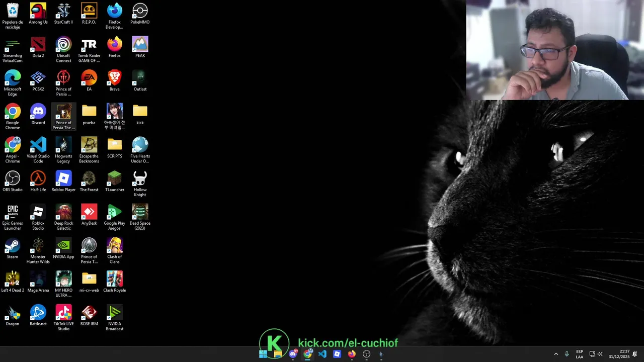The image size is (644, 362).
Task: Open Visual Studio Code desktop shortcut
Action: 38,150
